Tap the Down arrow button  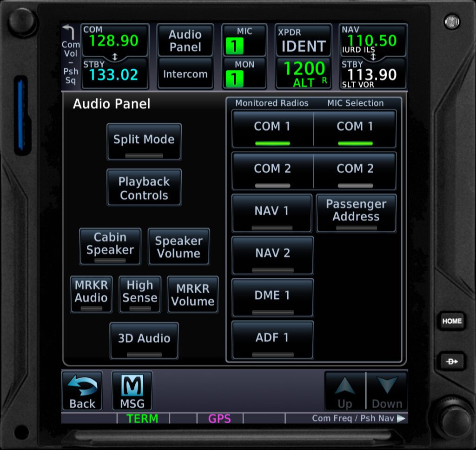pyautogui.click(x=387, y=391)
